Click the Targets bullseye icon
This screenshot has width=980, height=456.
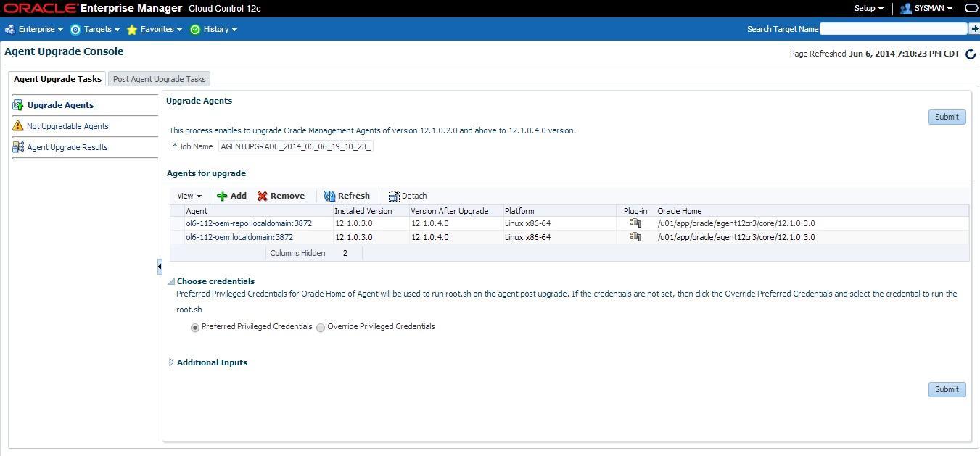click(75, 30)
